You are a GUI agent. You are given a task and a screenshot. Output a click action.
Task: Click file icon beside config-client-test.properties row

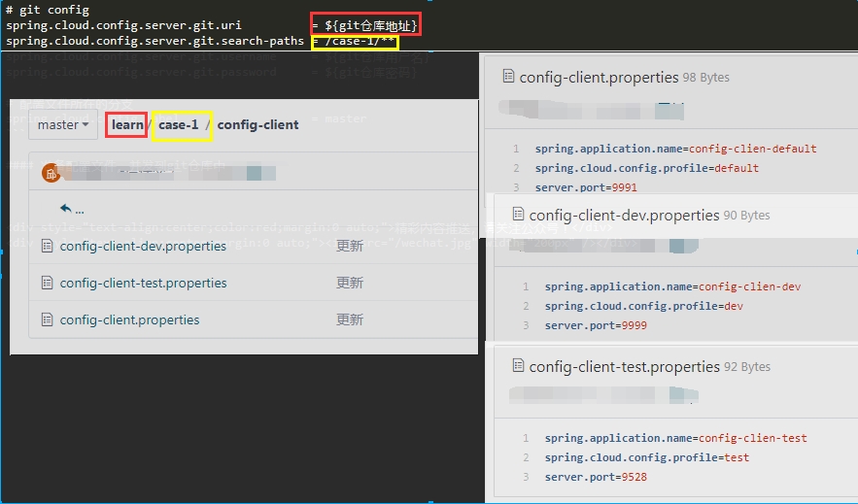pos(47,283)
